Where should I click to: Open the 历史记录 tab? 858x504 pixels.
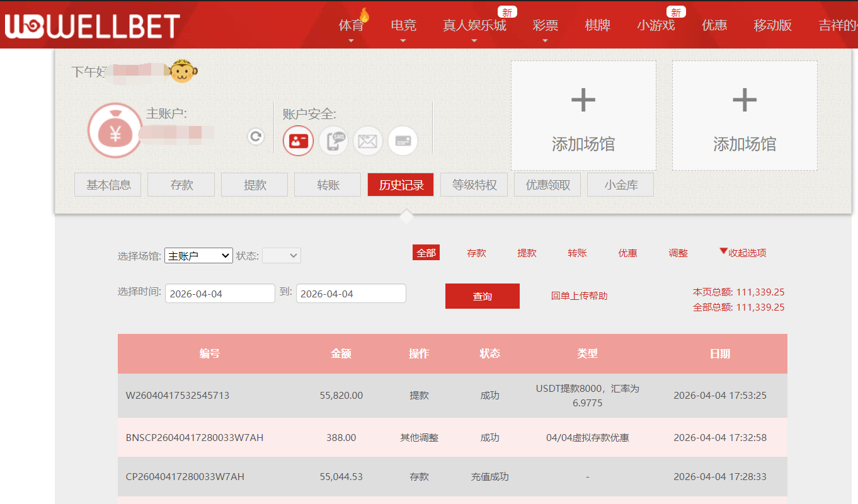pyautogui.click(x=400, y=185)
